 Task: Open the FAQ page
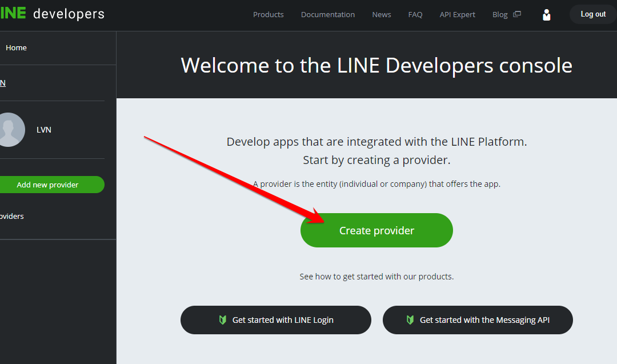point(415,14)
